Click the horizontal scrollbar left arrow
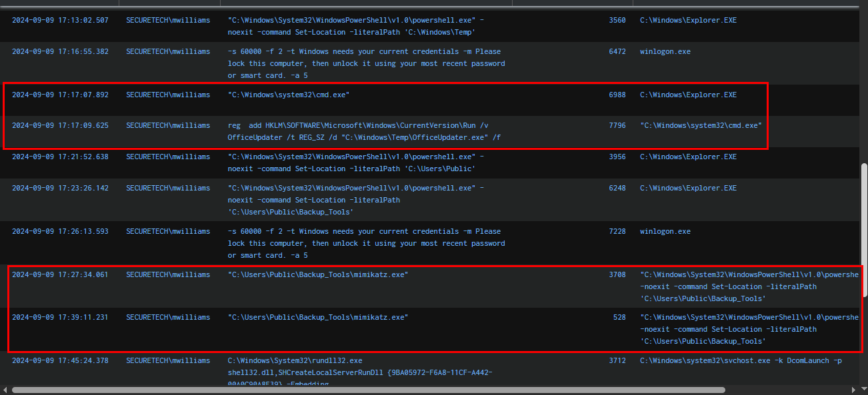This screenshot has height=395, width=868. pyautogui.click(x=4, y=389)
